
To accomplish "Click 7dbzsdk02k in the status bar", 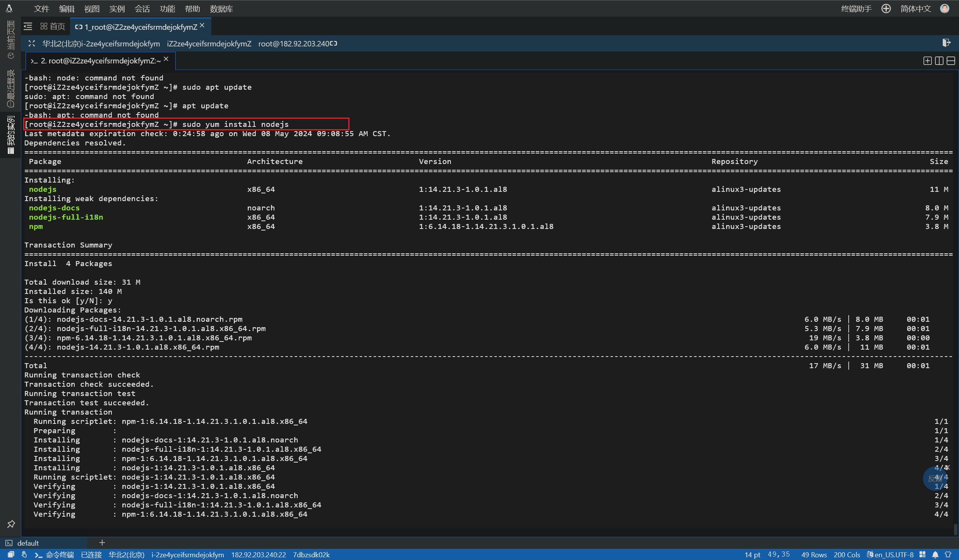I will (x=311, y=555).
